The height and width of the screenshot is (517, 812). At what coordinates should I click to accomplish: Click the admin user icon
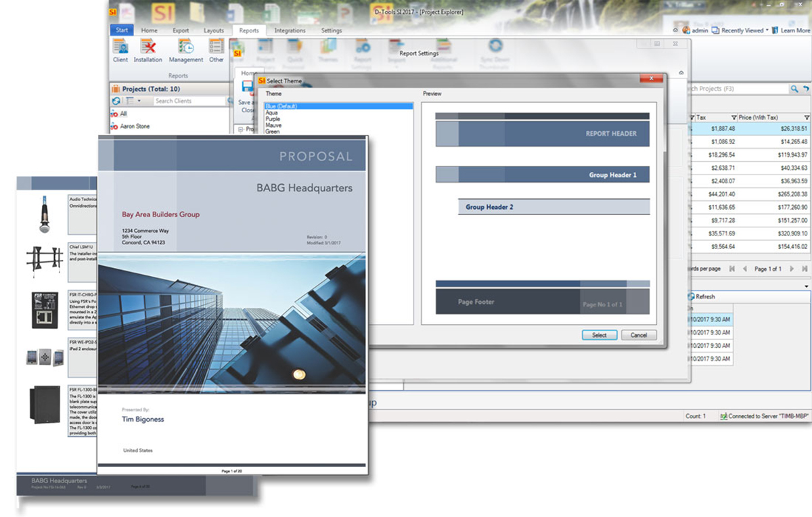coord(686,30)
